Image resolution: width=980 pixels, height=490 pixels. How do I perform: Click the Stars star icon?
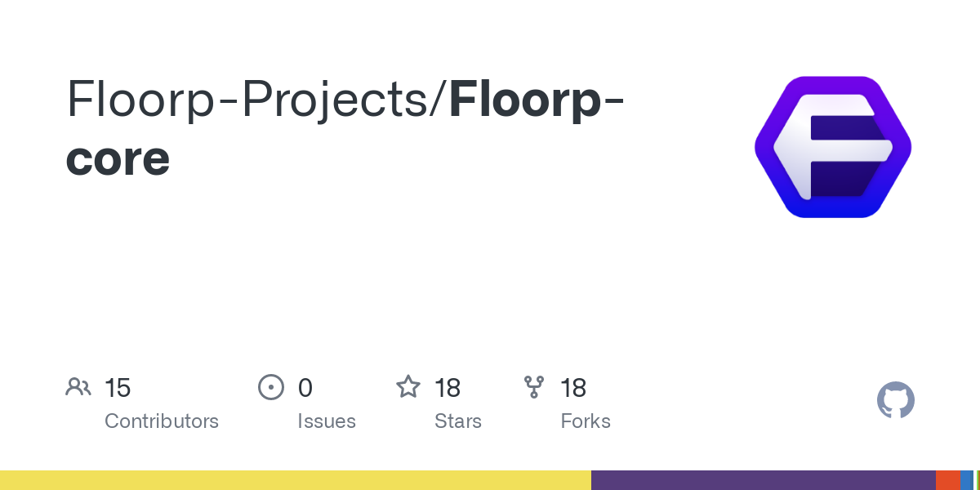click(408, 387)
